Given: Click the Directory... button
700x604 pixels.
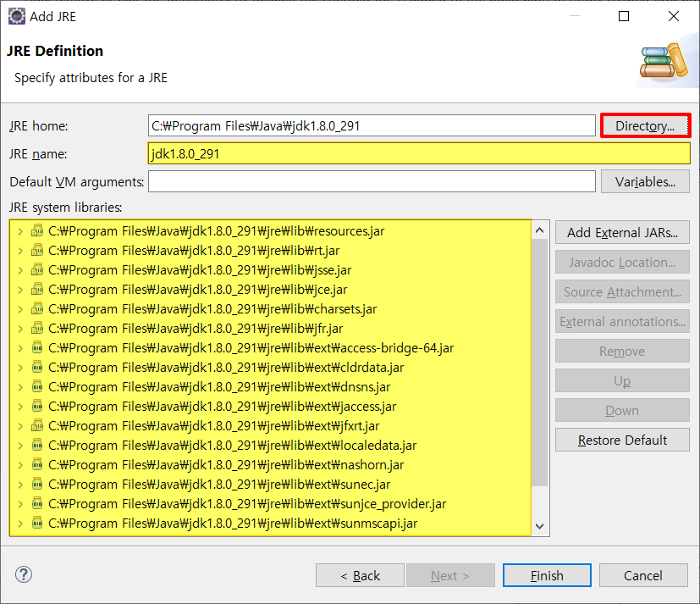Looking at the screenshot, I should point(645,125).
